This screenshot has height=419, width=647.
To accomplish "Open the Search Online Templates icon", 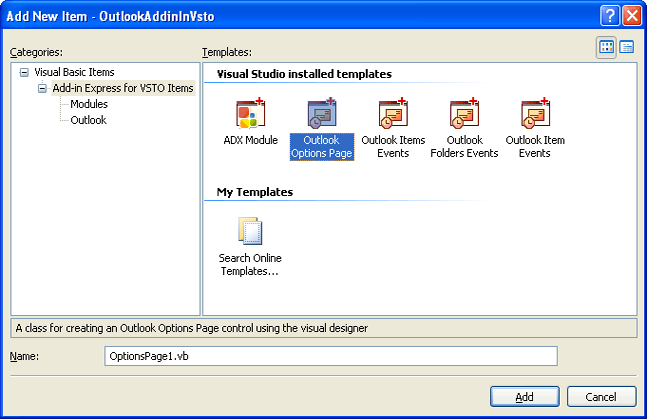I will click(x=250, y=231).
